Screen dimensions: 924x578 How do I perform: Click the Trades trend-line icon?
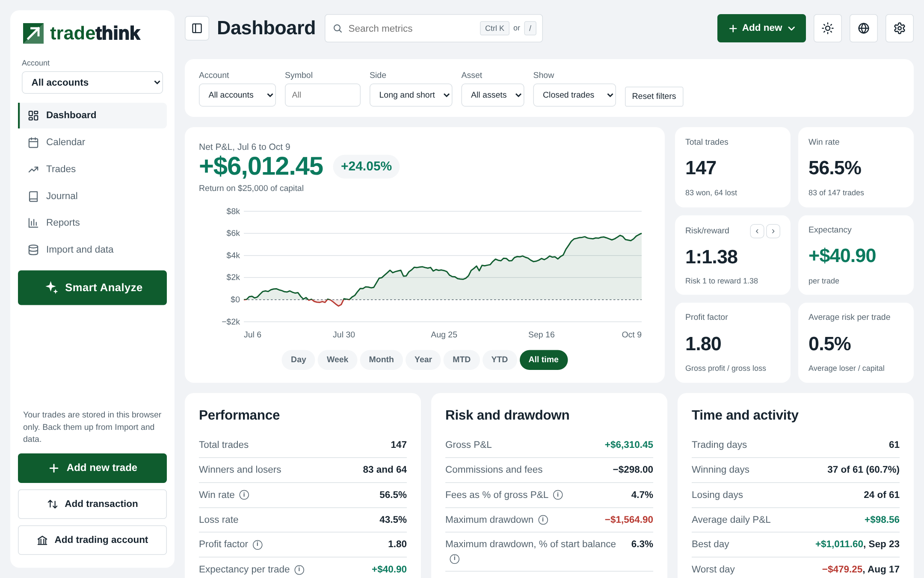point(33,169)
